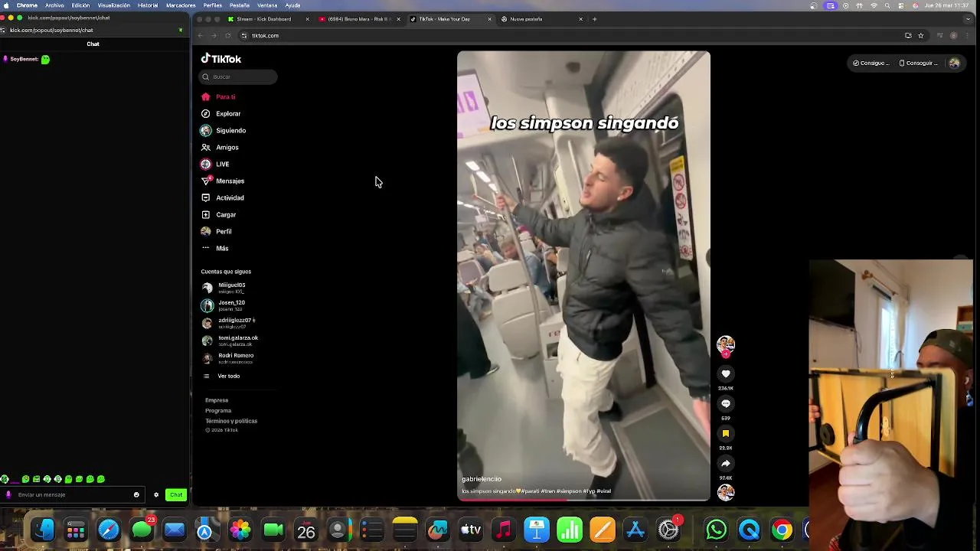Save video with bookmark icon
This screenshot has width=980, height=551.
(726, 433)
